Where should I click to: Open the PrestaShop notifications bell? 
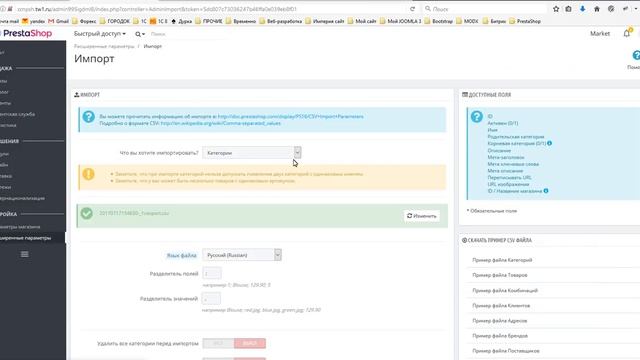(627, 33)
